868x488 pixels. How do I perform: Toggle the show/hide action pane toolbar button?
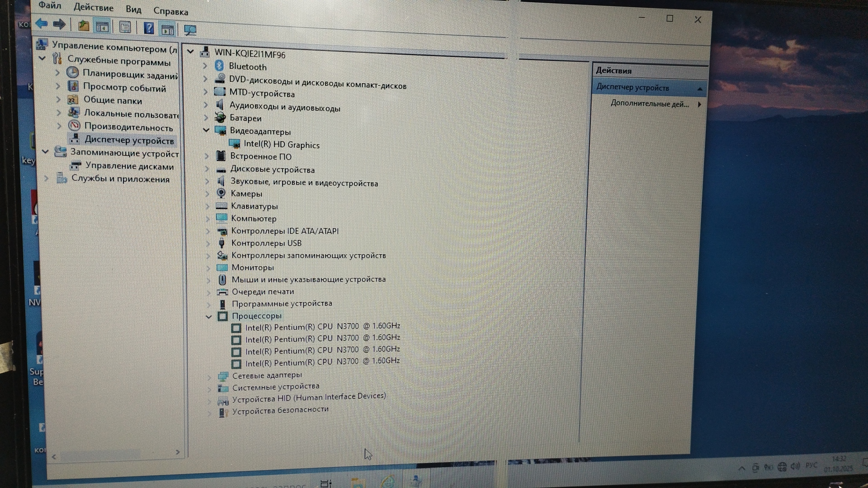point(167,30)
